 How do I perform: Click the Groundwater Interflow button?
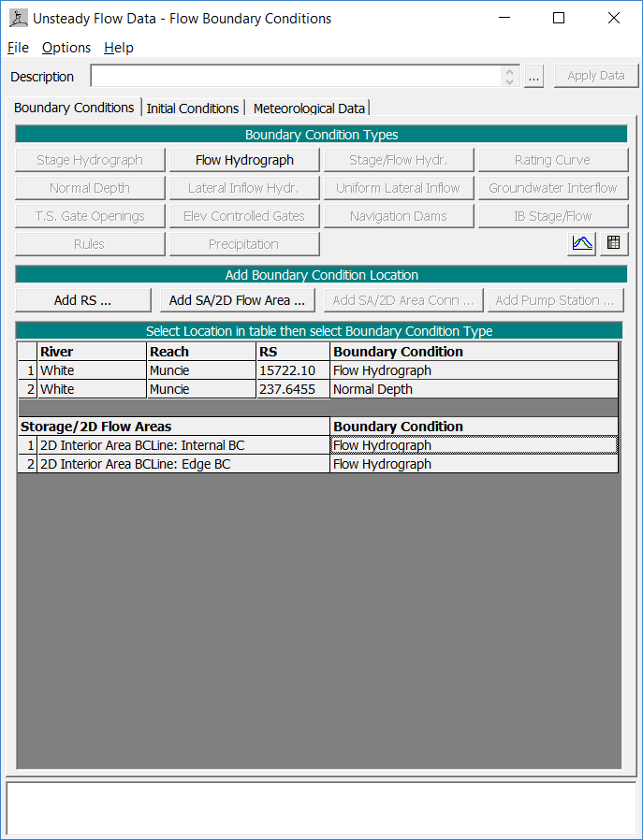coord(553,188)
